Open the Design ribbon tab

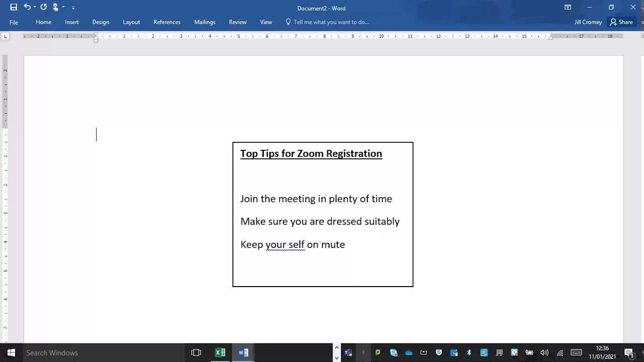click(x=101, y=22)
